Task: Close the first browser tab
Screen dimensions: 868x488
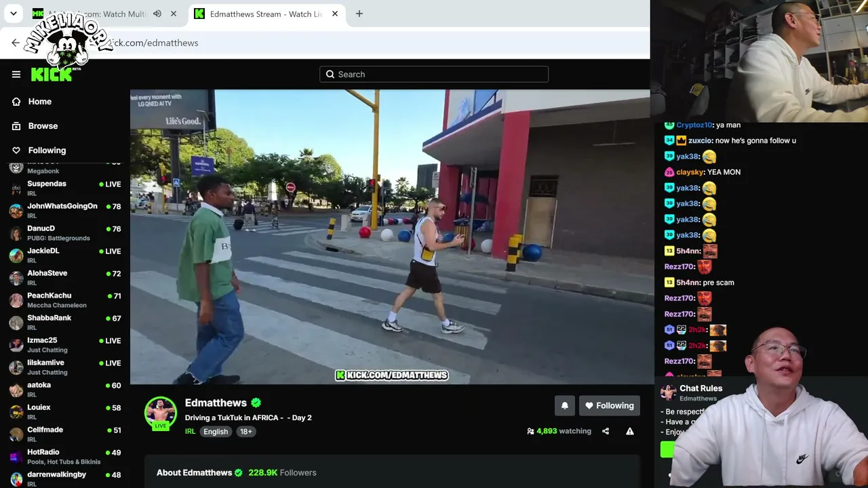Action: [174, 14]
